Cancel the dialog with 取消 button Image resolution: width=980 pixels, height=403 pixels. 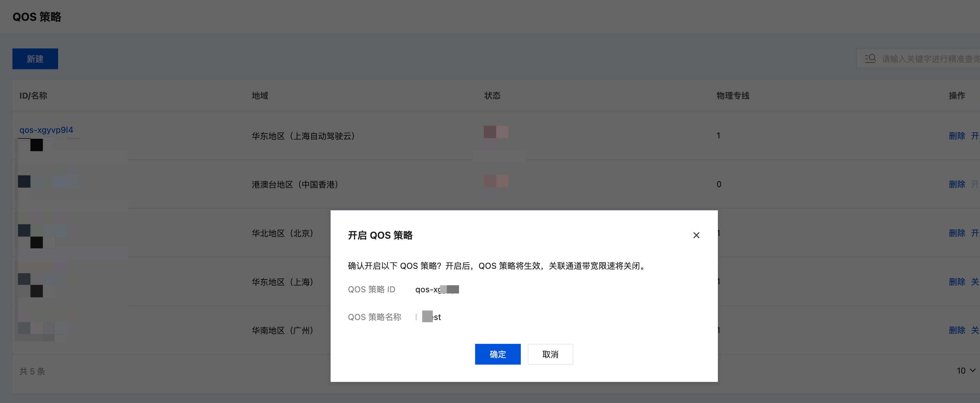click(550, 354)
